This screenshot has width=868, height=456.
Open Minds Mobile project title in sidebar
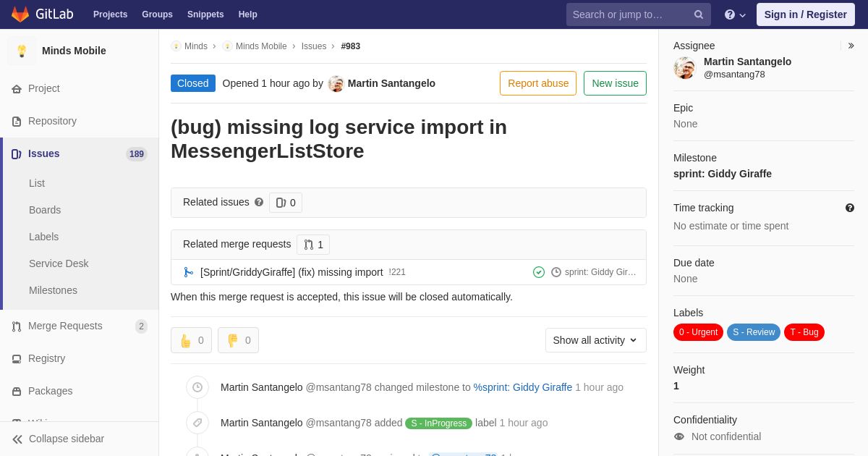tap(74, 51)
